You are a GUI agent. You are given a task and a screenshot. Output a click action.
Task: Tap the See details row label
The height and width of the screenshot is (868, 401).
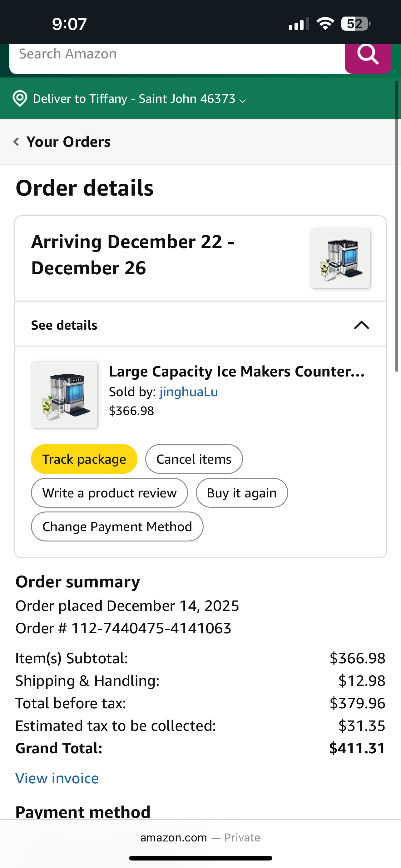pos(64,325)
